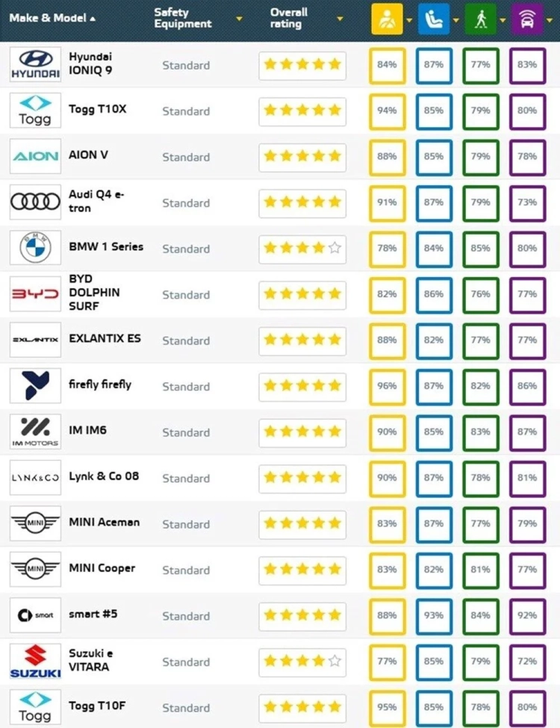Click the Audi four-rings logo
The image size is (560, 728).
tap(35, 202)
